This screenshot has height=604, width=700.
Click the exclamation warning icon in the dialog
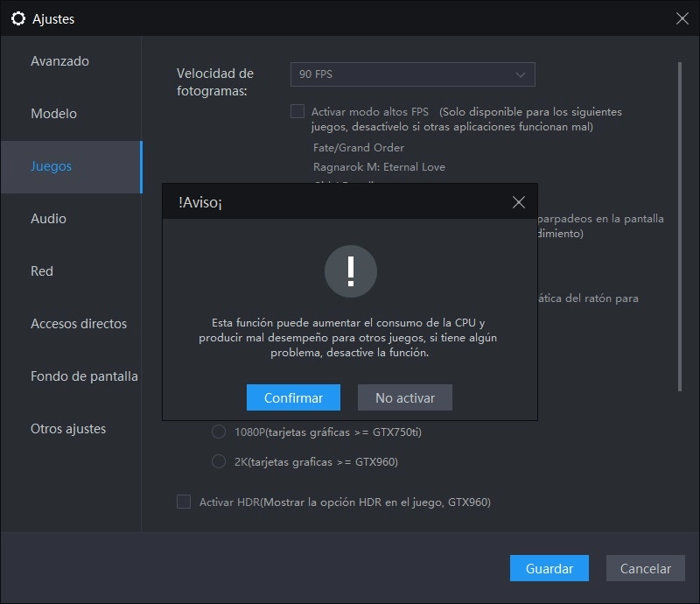click(350, 271)
